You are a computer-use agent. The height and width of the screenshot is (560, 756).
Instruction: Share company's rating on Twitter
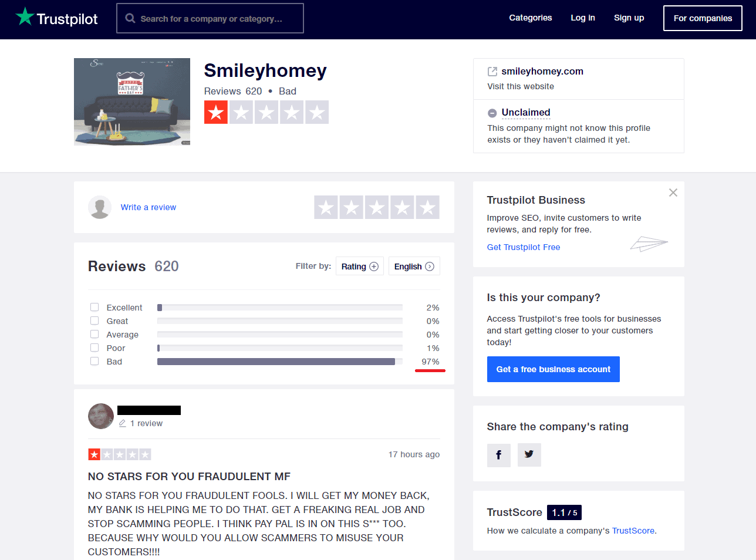529,455
